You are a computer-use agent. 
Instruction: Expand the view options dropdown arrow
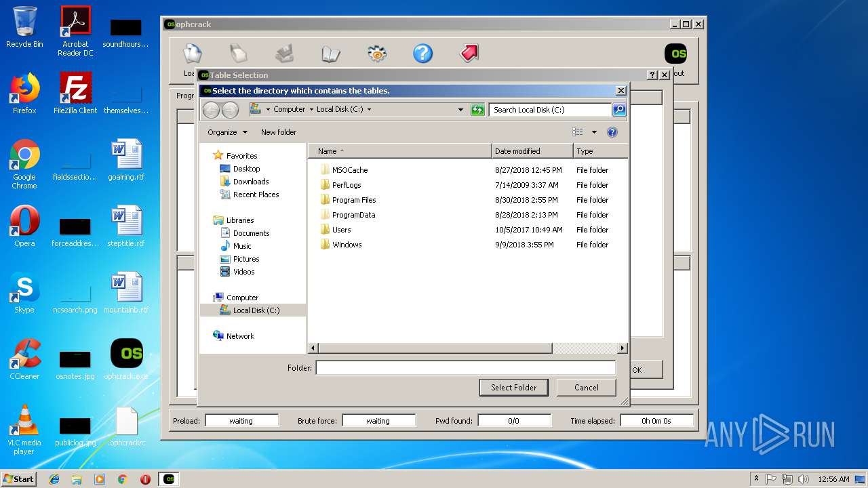[x=594, y=132]
